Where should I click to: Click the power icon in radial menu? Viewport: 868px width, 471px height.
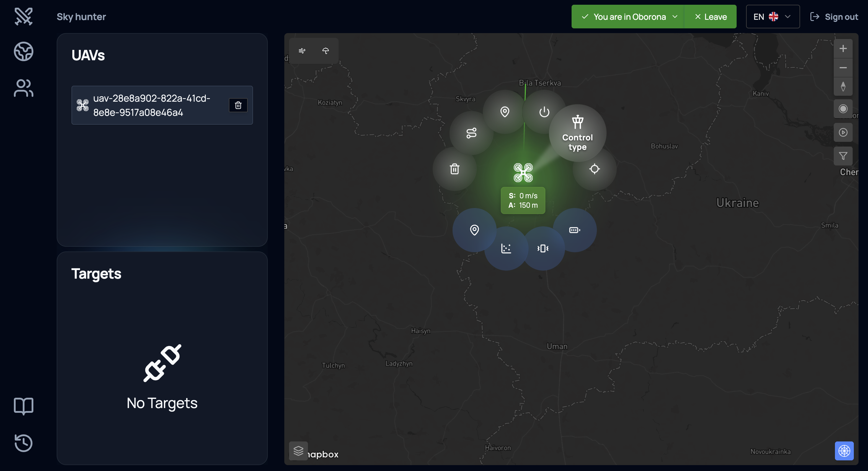[544, 112]
